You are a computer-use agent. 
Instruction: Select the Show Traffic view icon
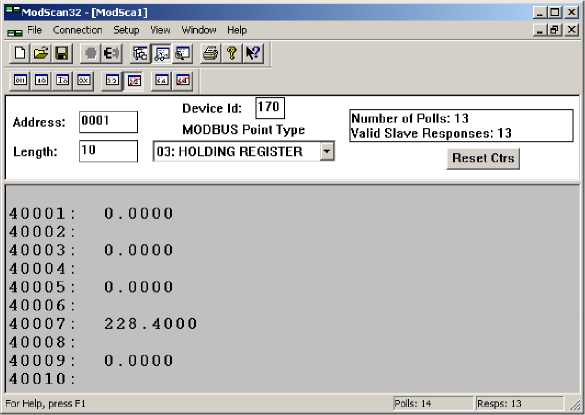point(182,53)
